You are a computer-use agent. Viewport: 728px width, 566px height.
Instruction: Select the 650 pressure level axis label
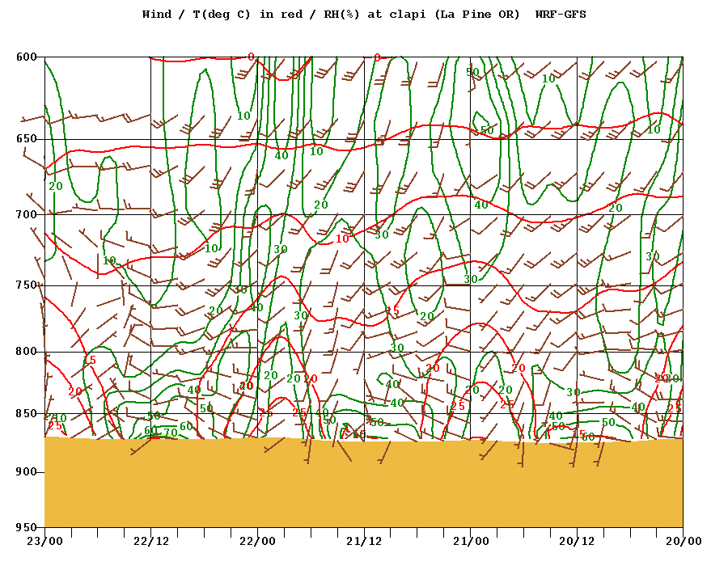(27, 139)
